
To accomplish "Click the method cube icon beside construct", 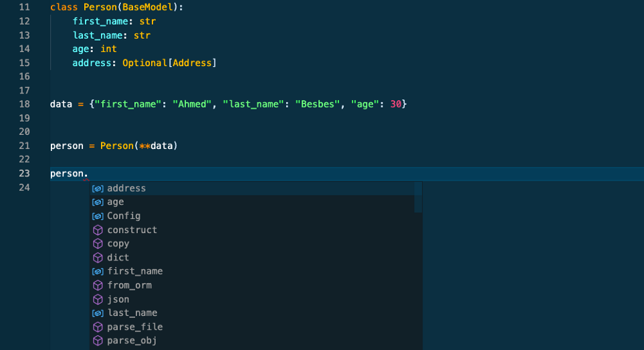I will coord(98,230).
